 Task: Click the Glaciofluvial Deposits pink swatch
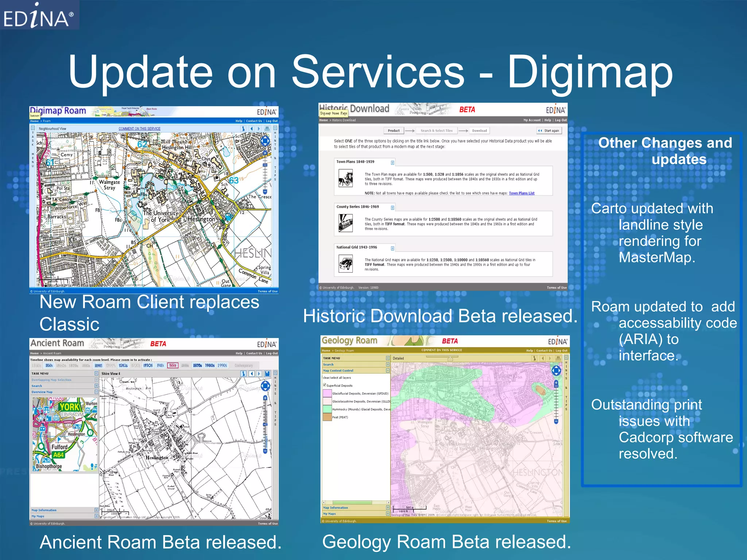[x=327, y=393]
